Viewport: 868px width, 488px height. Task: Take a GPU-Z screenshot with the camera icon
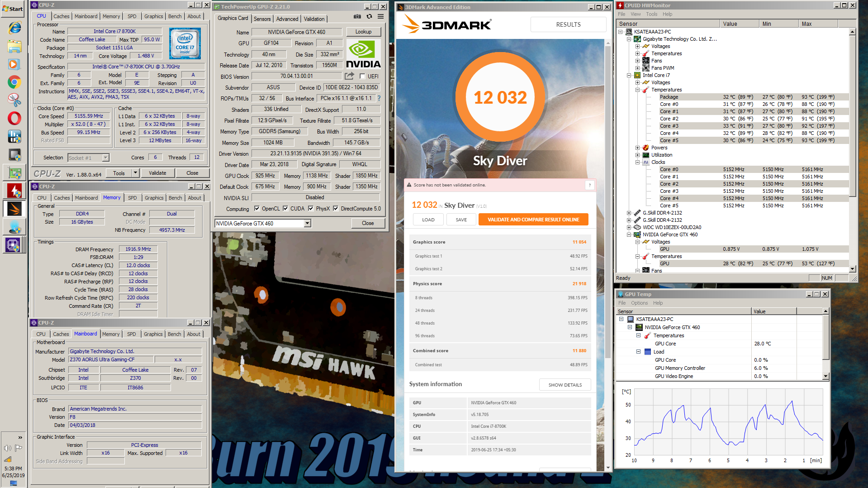click(x=357, y=16)
